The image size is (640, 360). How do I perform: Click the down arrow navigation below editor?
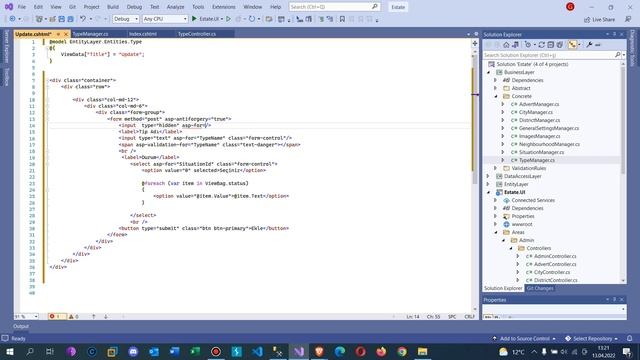point(106,316)
